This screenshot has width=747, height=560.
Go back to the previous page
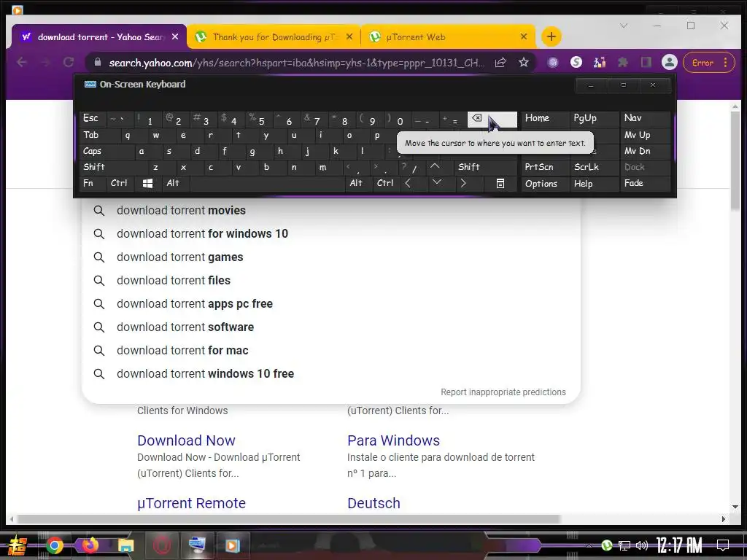click(x=22, y=63)
